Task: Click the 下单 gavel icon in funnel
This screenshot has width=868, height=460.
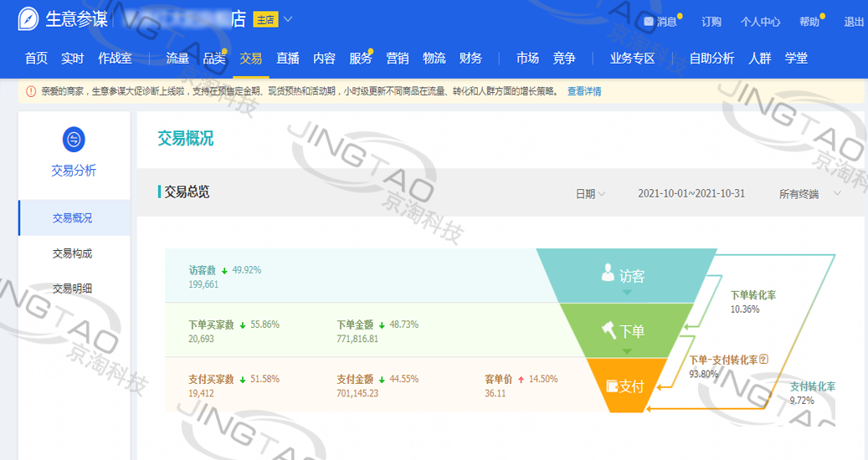Action: click(609, 330)
